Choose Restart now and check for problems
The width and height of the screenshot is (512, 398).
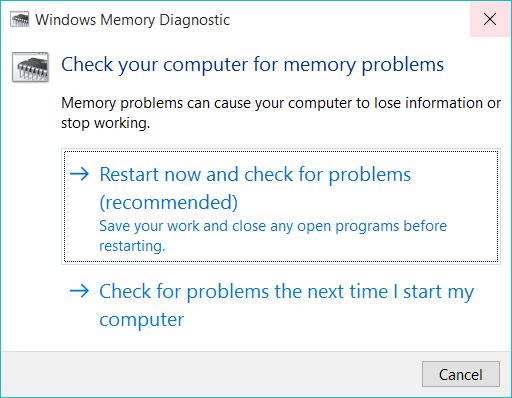pyautogui.click(x=281, y=206)
